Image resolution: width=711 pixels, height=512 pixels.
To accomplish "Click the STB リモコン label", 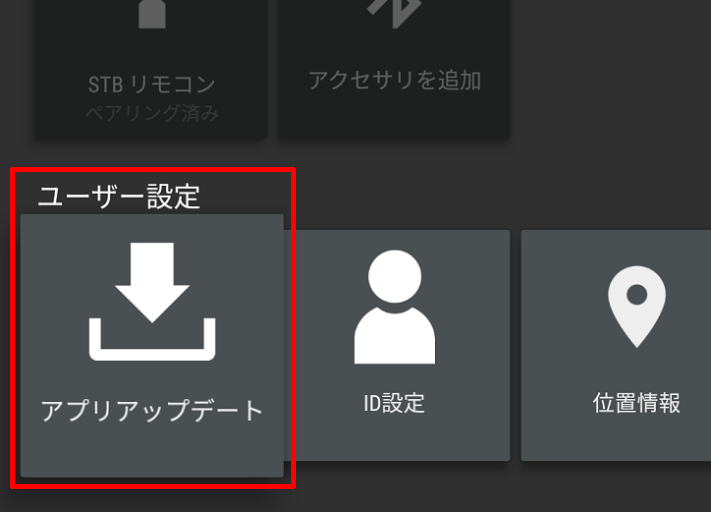I will click(x=151, y=84).
